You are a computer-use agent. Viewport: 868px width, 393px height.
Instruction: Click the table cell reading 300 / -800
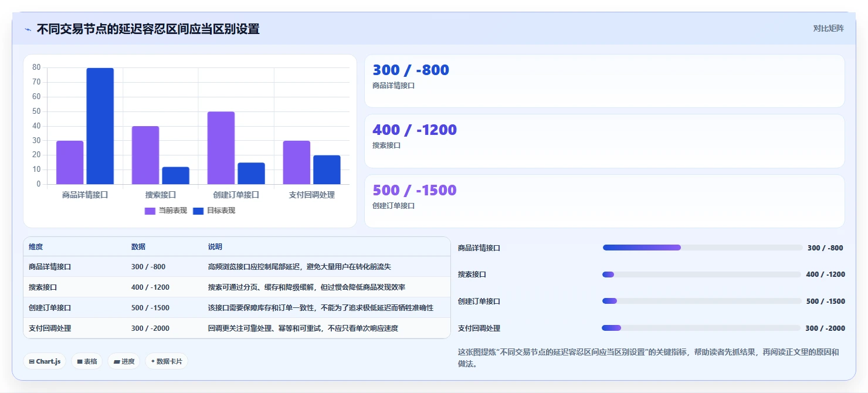pyautogui.click(x=148, y=267)
